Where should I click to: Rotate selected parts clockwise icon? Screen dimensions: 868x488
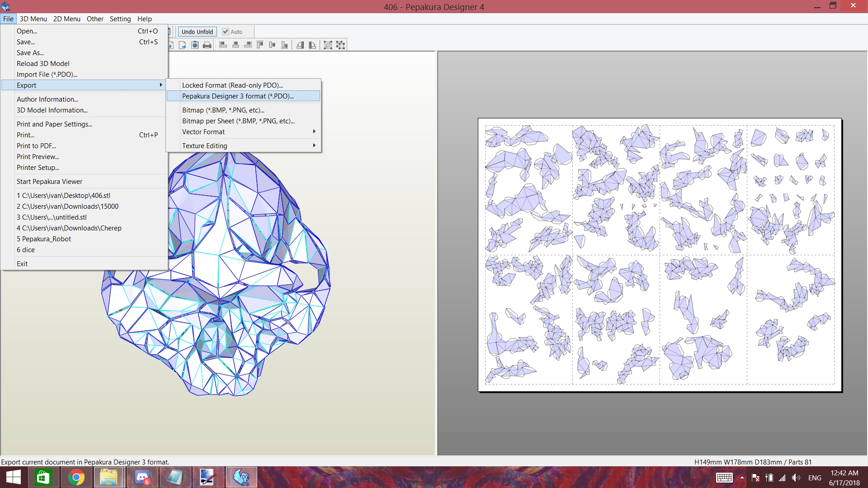coord(312,45)
